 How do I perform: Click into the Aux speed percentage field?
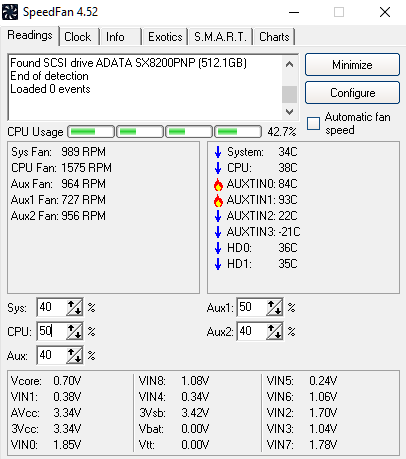coord(52,355)
